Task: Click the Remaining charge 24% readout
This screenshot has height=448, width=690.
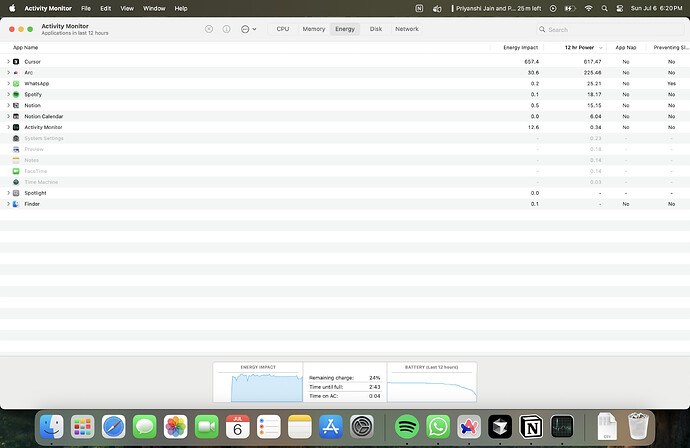Action: 345,378
